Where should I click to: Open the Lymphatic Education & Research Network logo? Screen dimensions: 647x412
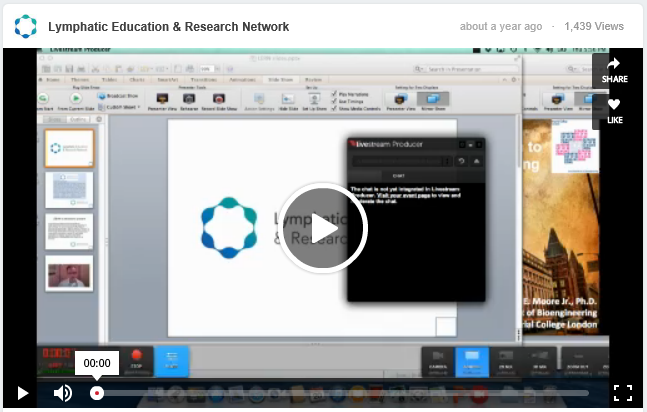pos(26,26)
